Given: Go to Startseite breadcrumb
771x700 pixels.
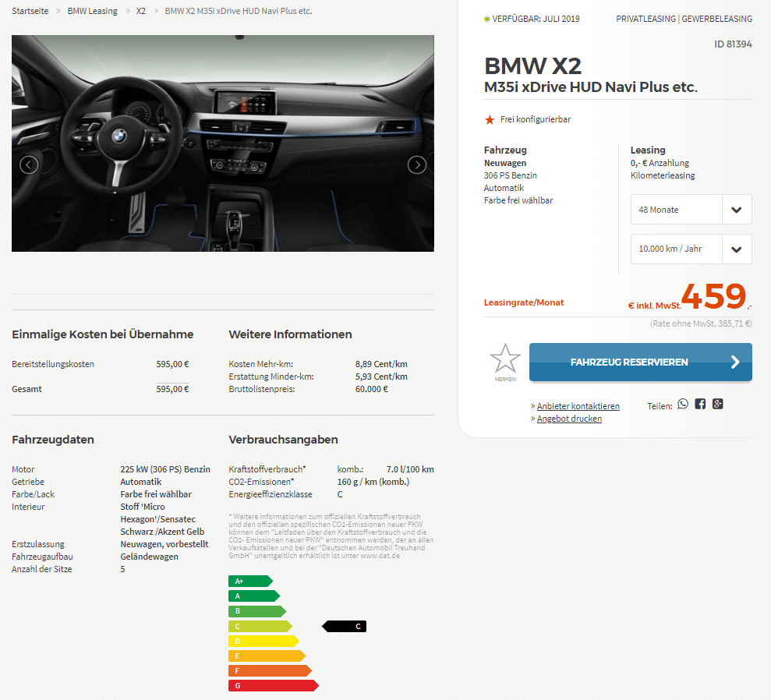Looking at the screenshot, I should pyautogui.click(x=30, y=11).
